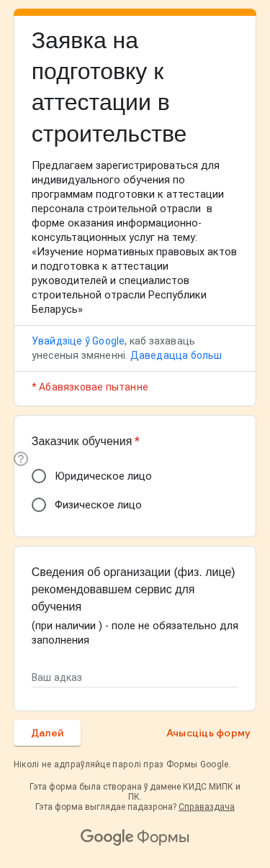Click the Физическое лицо option label

pyautogui.click(x=98, y=505)
